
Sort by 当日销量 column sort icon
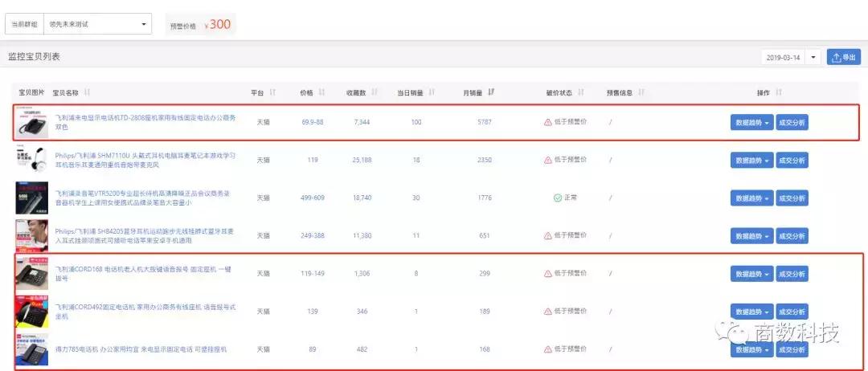coord(432,92)
